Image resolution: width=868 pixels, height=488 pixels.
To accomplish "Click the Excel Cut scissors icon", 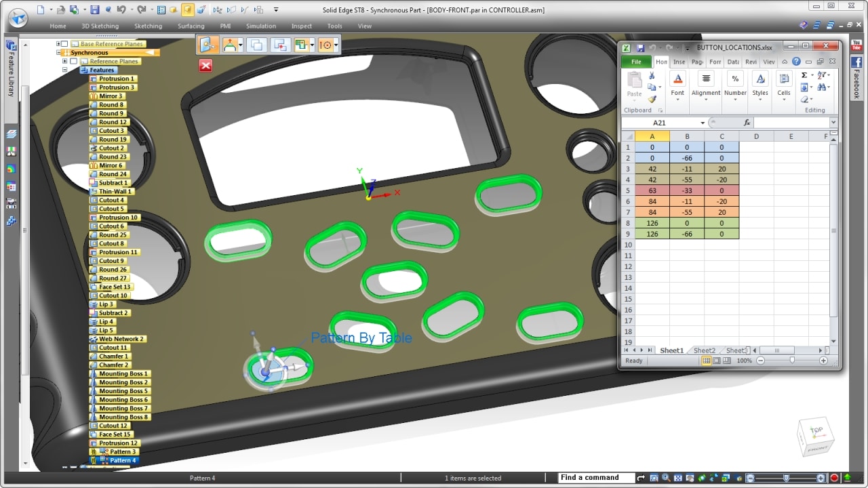I will click(x=652, y=75).
